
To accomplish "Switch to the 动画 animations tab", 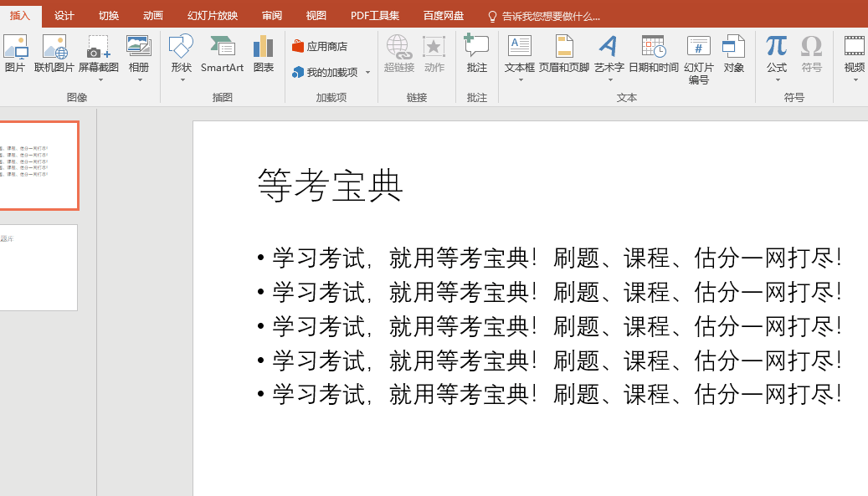I will pyautogui.click(x=153, y=16).
